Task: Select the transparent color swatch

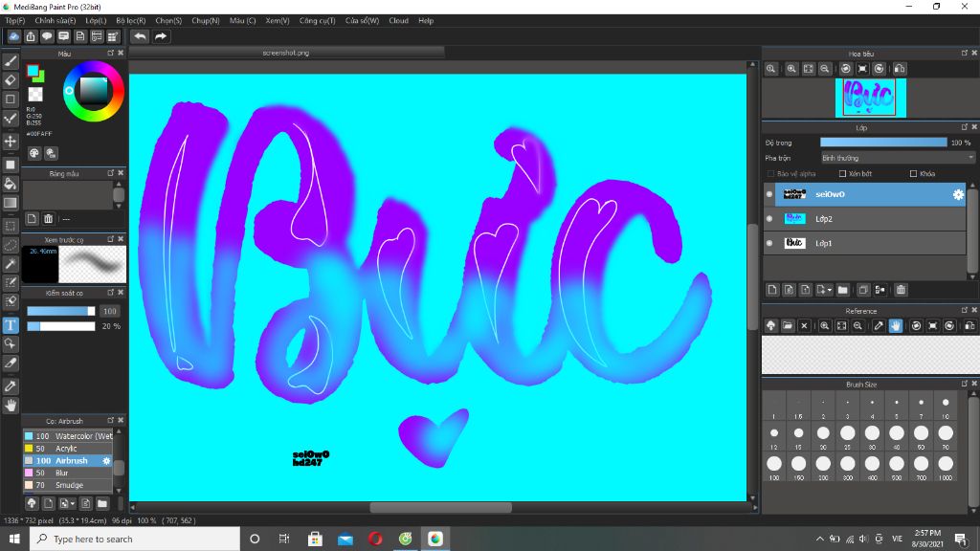Action: 35,95
